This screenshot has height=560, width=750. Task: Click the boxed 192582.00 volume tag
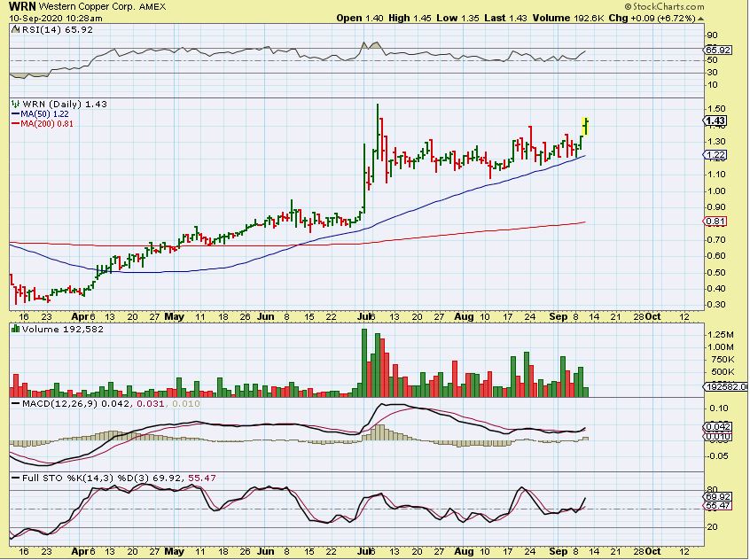[x=726, y=386]
